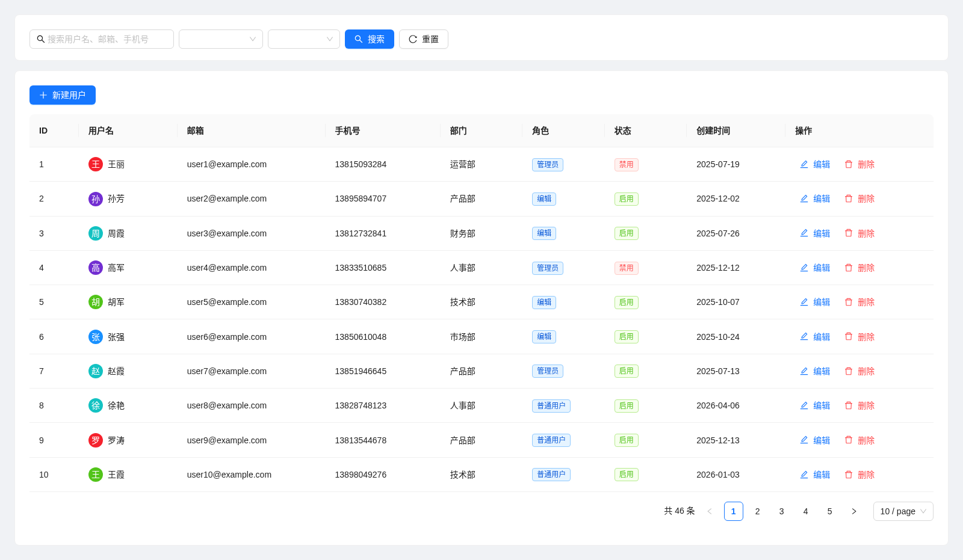The width and height of the screenshot is (963, 560).
Task: Click the 禁用 status tag for 高军
Action: pos(627,268)
